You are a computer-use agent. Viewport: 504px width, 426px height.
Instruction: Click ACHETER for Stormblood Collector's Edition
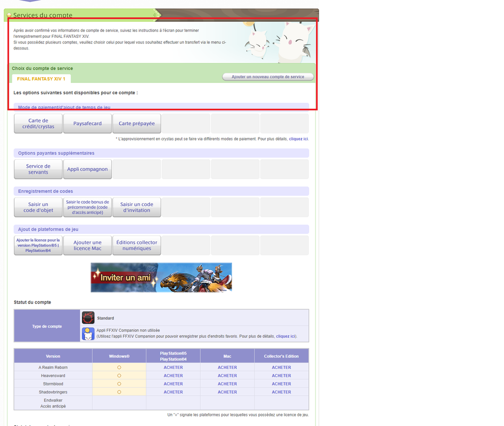[281, 384]
